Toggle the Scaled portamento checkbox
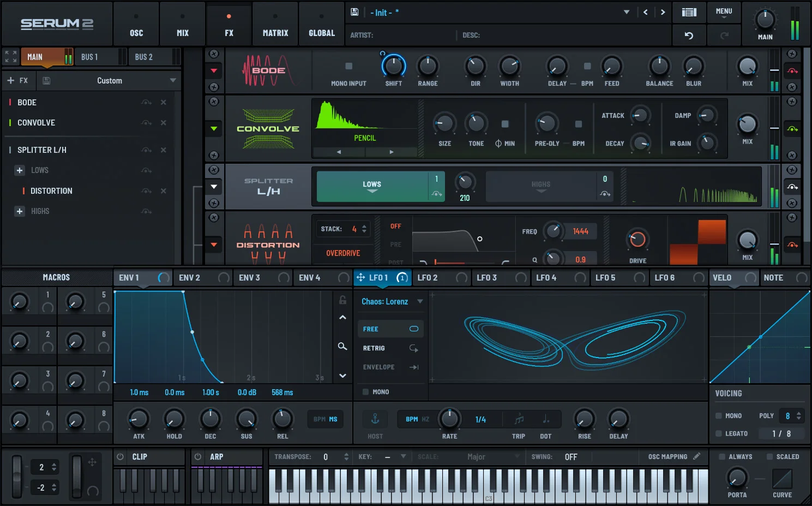The width and height of the screenshot is (812, 506). click(x=770, y=457)
